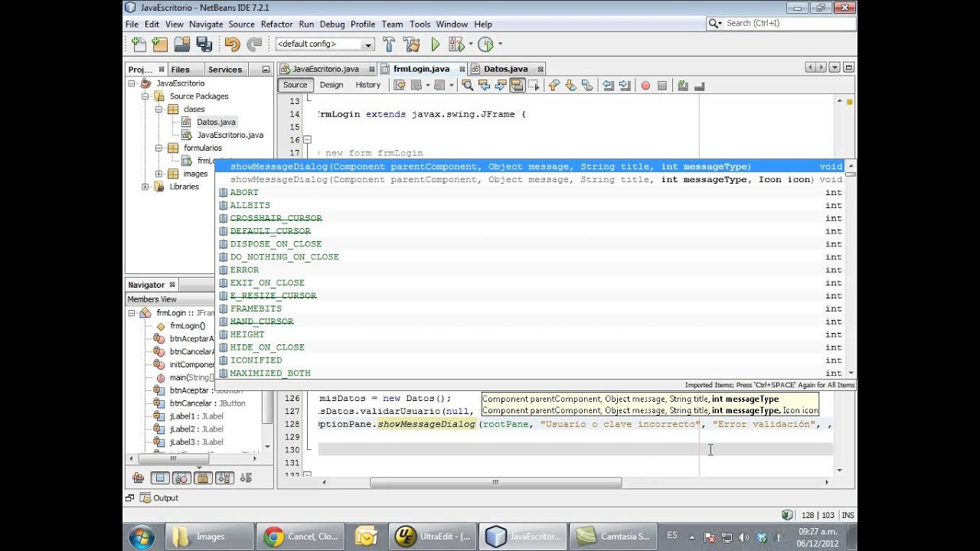
Task: Expand the images package
Action: (x=159, y=174)
